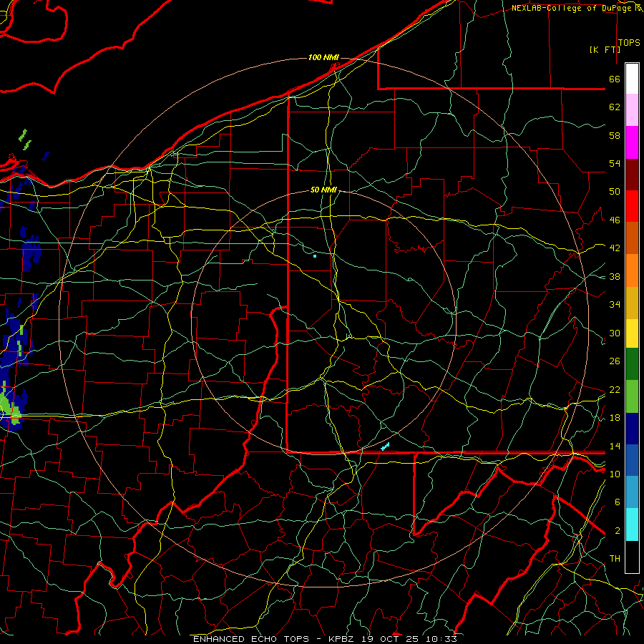This screenshot has height=644, width=644.
Task: Click the dark orange 46 kft color band
Action: click(x=632, y=238)
